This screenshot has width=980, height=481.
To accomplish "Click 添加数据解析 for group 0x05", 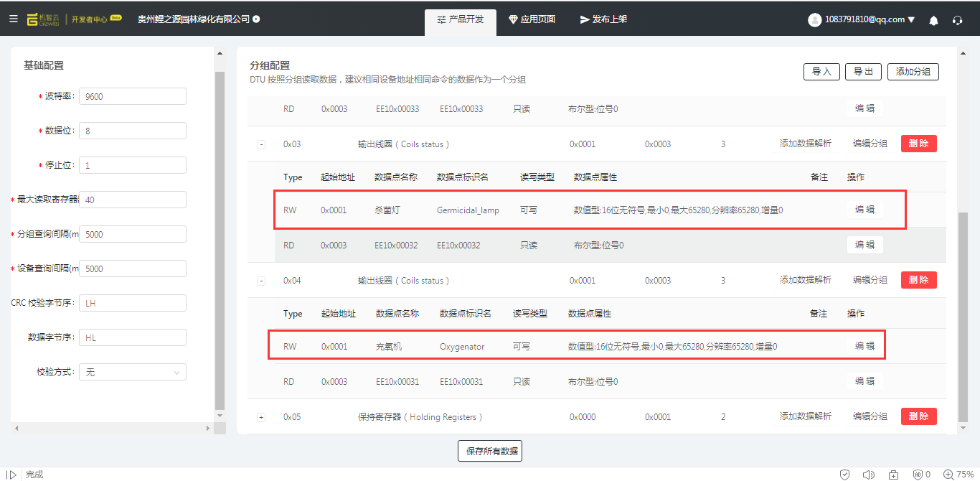I will point(806,416).
